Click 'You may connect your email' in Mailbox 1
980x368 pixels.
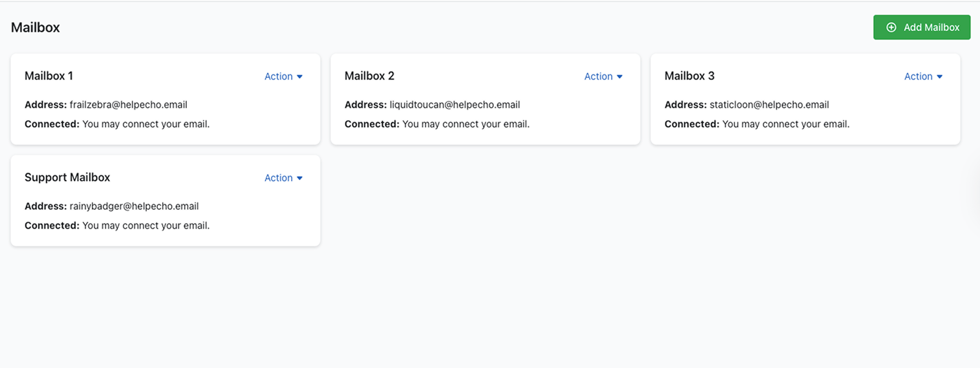(146, 124)
